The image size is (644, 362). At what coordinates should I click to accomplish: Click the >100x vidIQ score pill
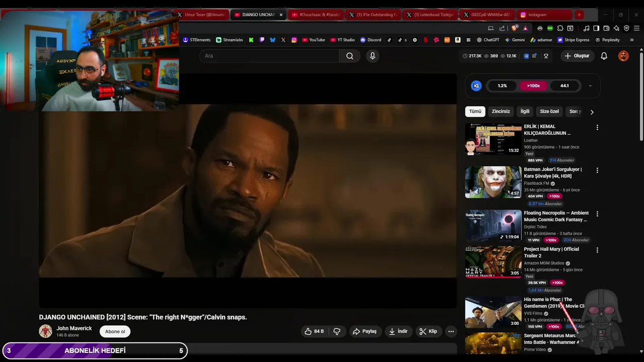tap(533, 86)
